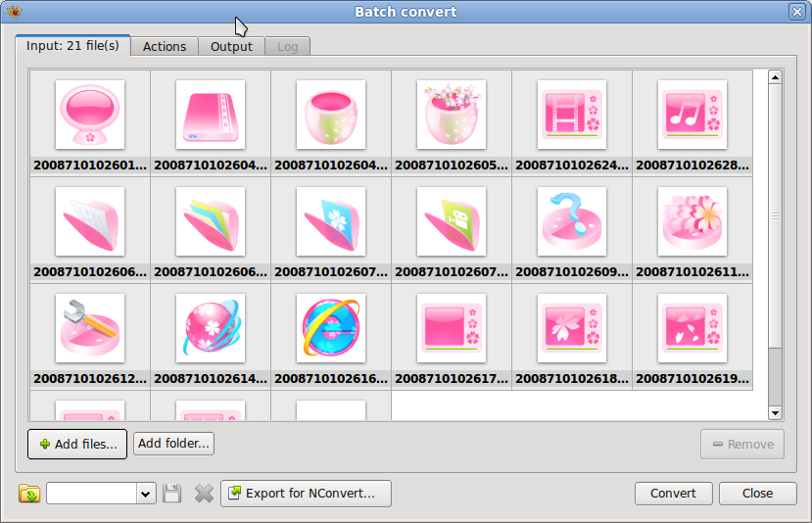
Task: Select the falling petals screen thumbnail 2008710102619
Action: pyautogui.click(x=693, y=328)
